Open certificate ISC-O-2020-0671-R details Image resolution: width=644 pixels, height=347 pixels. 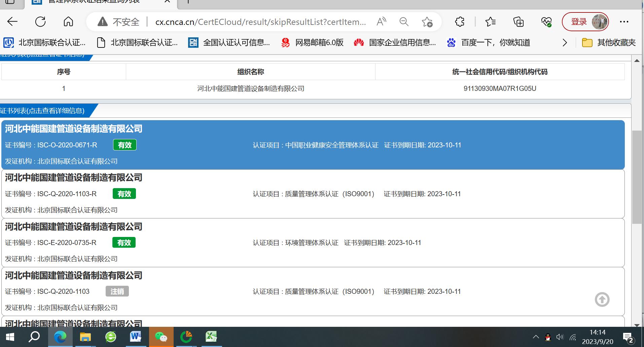coord(313,145)
